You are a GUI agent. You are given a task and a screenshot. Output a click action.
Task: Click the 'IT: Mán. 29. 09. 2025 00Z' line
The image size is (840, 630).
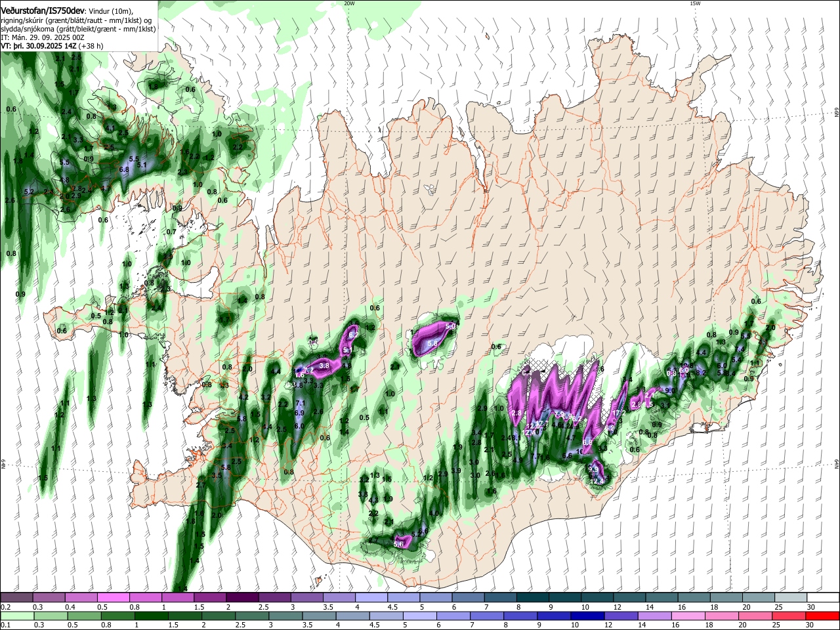coord(43,38)
